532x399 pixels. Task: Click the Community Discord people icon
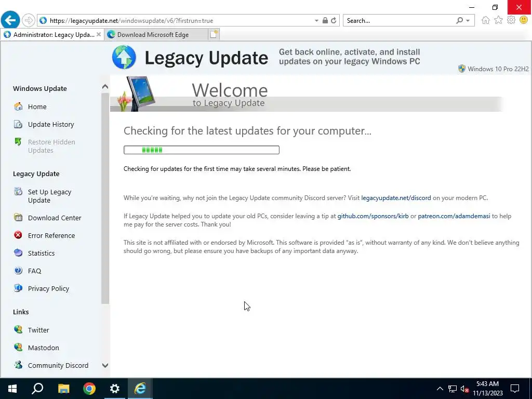[x=18, y=365]
